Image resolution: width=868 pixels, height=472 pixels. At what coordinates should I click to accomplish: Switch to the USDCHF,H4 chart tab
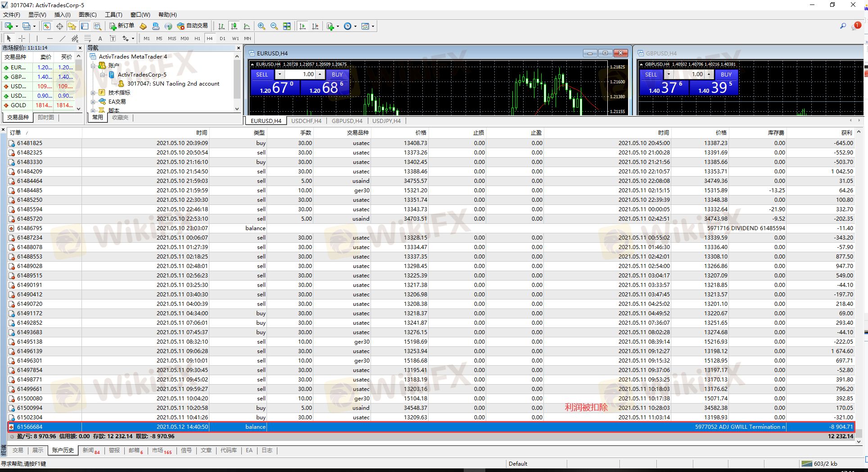(306, 121)
